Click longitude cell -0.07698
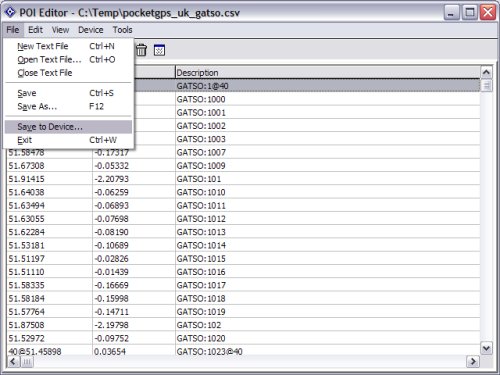This screenshot has width=500, height=375. pos(134,219)
